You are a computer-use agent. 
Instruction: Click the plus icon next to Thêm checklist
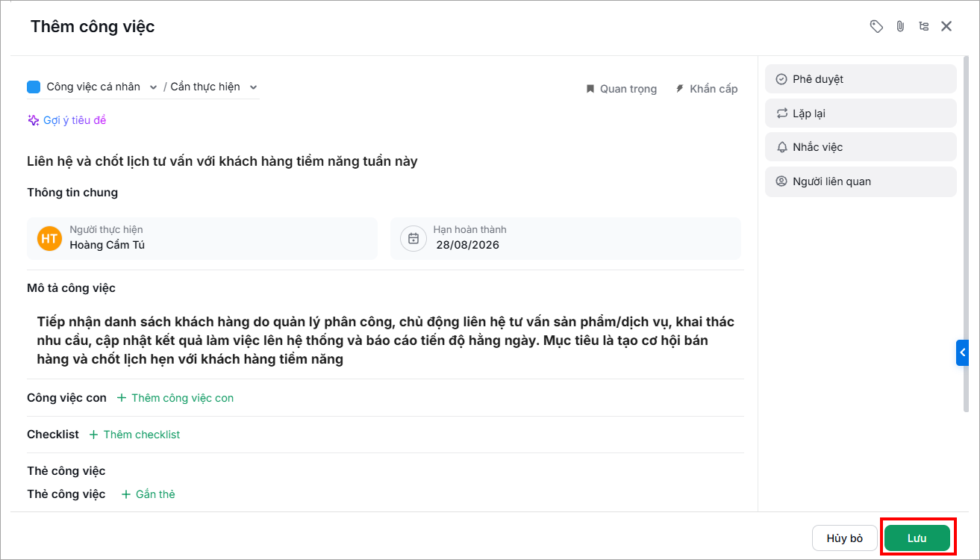(94, 435)
